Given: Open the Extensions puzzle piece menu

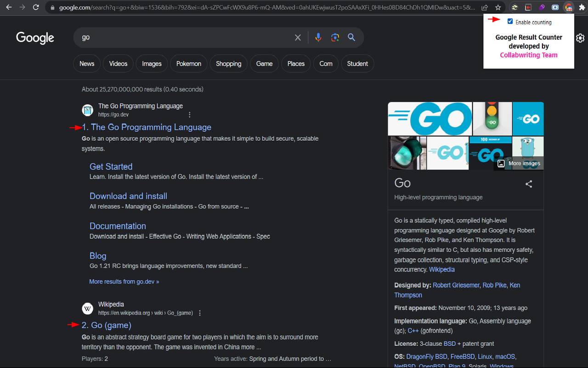Looking at the screenshot, I should (x=582, y=7).
